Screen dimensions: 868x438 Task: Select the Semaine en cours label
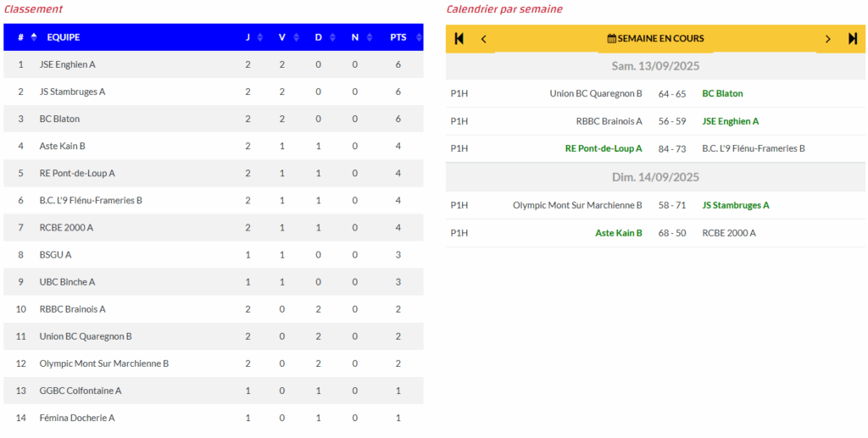coord(661,39)
